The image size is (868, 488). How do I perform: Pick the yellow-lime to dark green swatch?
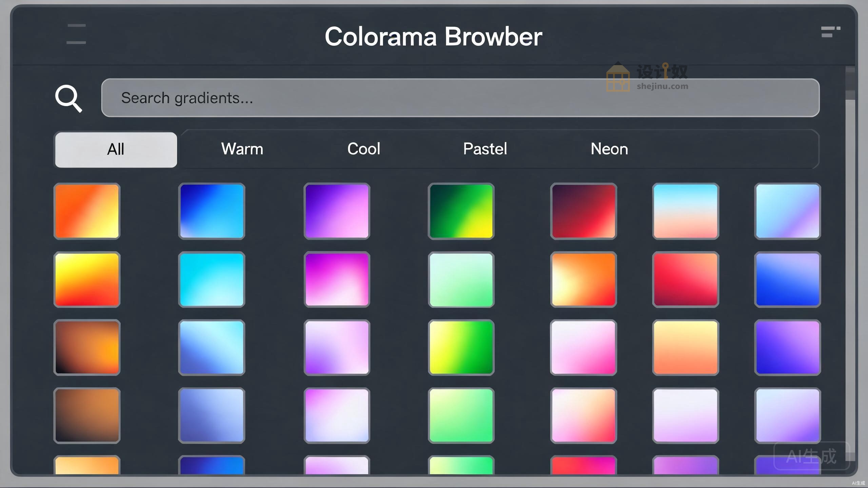(461, 347)
